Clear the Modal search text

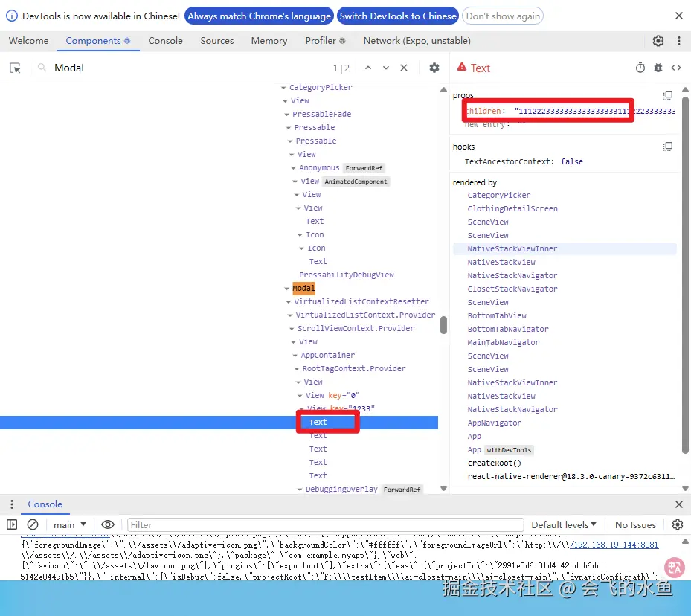pos(404,68)
